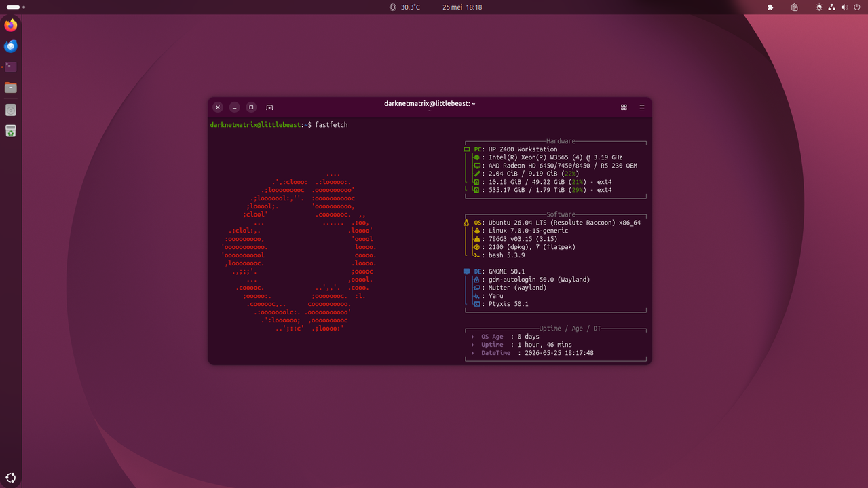Click the typed command fastfetch
Image resolution: width=868 pixels, height=488 pixels.
[x=331, y=125]
